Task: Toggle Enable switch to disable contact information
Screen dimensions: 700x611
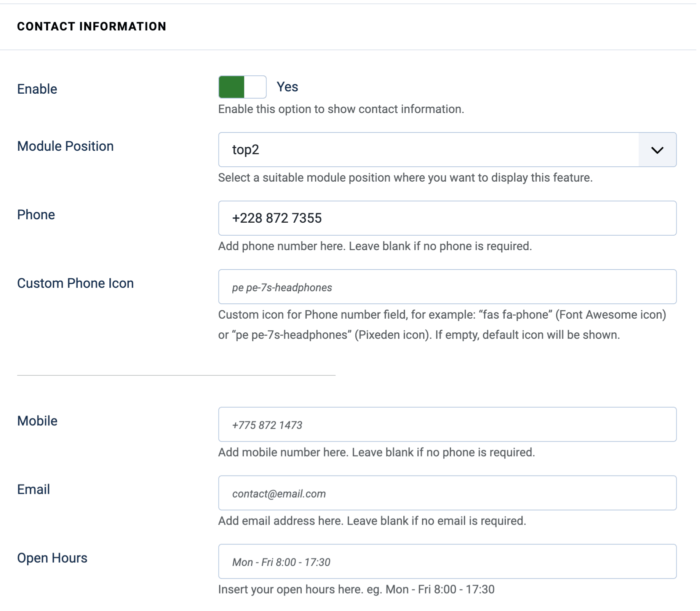Action: [x=242, y=87]
